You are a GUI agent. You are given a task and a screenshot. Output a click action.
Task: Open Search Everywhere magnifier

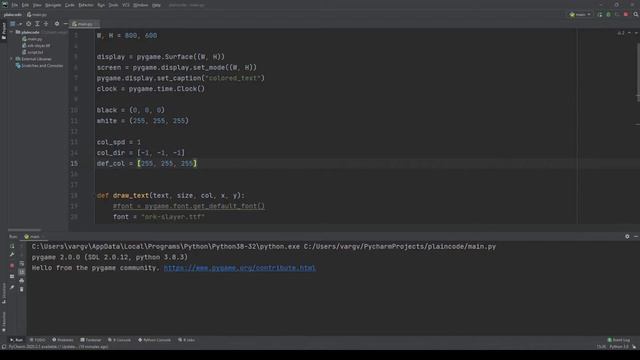click(x=636, y=14)
